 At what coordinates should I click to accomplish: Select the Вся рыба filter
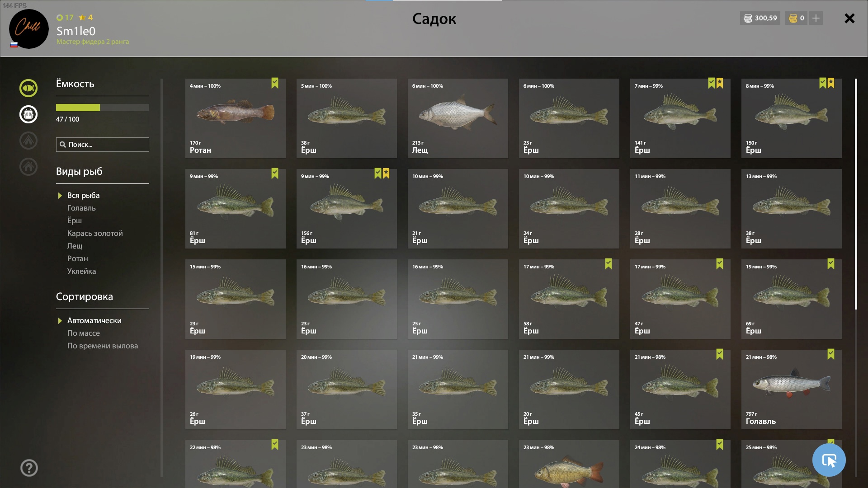pyautogui.click(x=83, y=195)
